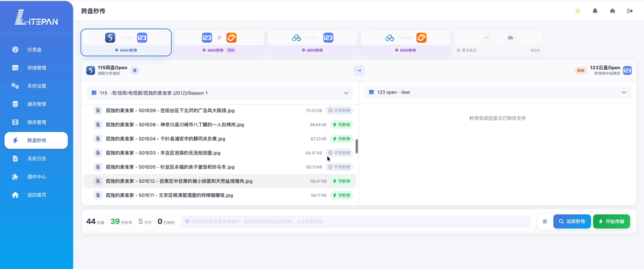This screenshot has height=269, width=644.
Task: Select the 123 to orange cloud MD5秒传 双向 card
Action: click(219, 42)
